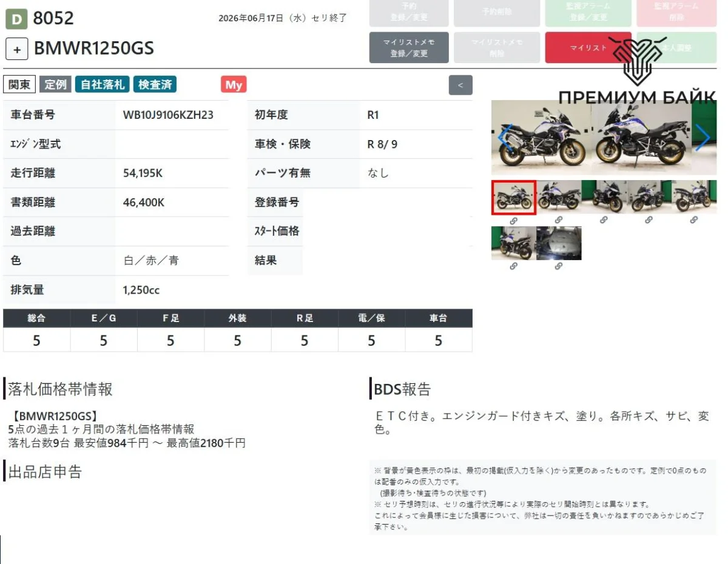
Task: Click the chassis number WB10J9106KZH23
Action: click(168, 115)
